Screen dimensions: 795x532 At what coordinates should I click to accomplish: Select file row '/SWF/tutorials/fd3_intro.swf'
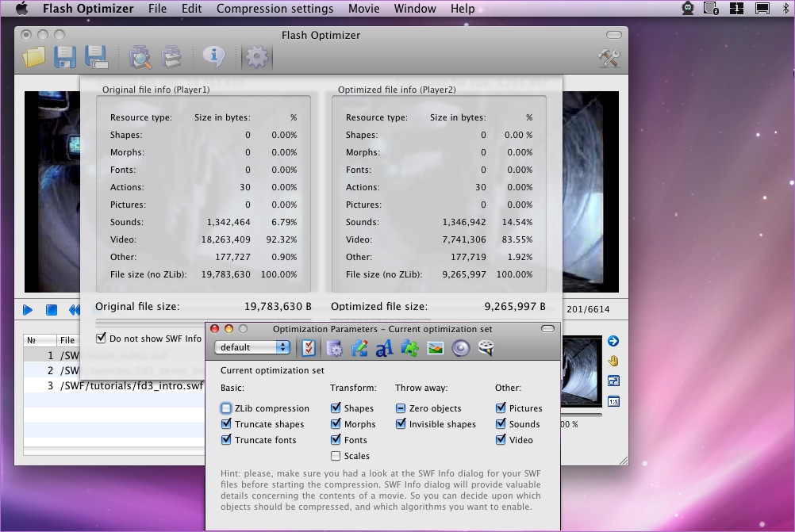(114, 385)
